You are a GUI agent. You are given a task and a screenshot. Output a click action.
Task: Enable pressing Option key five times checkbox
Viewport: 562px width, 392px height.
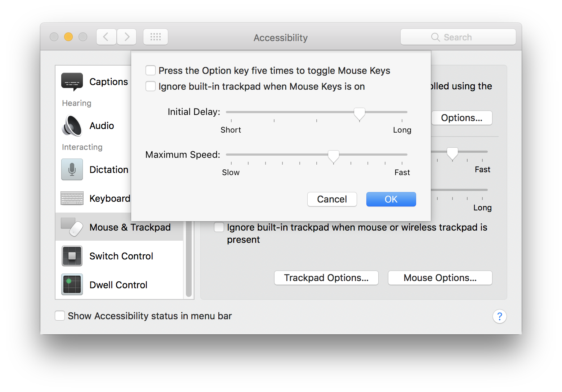150,70
